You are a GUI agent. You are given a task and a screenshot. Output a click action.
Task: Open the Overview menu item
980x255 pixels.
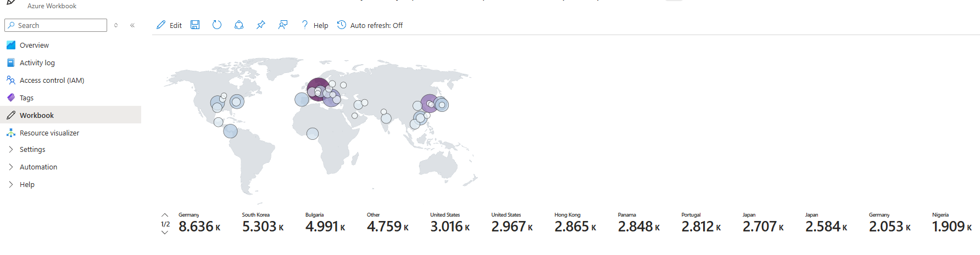(x=34, y=45)
